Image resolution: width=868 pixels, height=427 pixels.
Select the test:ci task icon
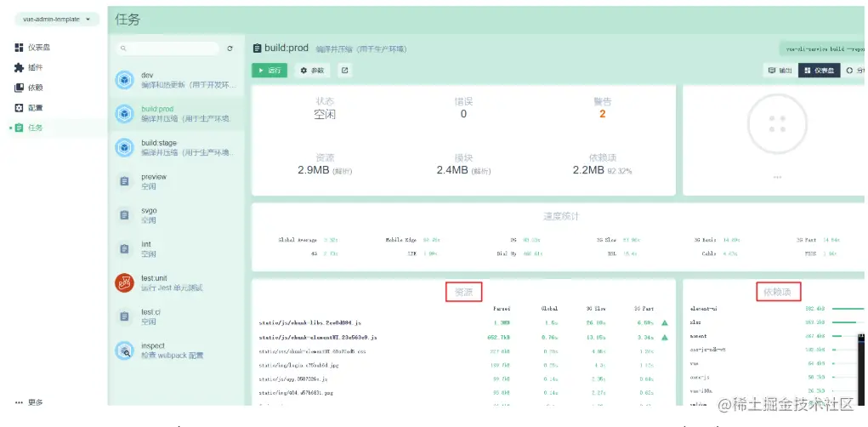coord(125,316)
